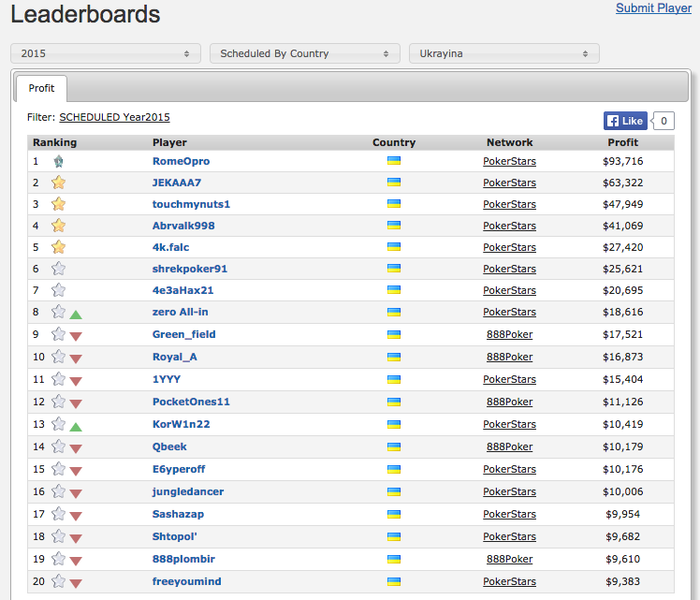
Task: Click the gold star beside 4k.falc
Action: (x=58, y=247)
